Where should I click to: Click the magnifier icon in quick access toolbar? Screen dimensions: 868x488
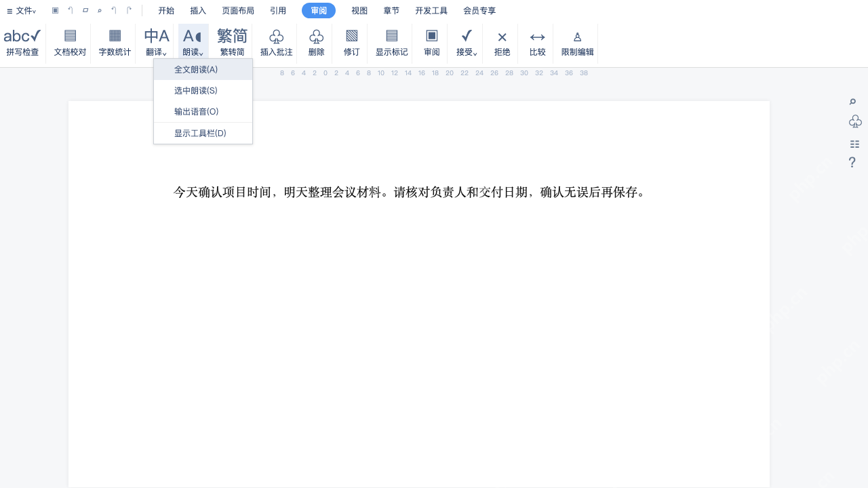click(x=100, y=11)
